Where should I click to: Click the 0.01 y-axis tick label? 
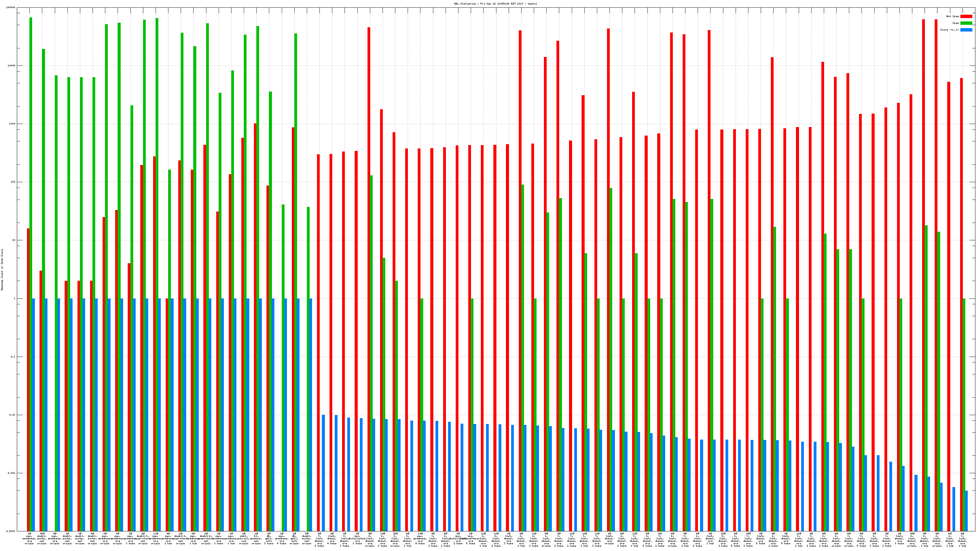13,415
